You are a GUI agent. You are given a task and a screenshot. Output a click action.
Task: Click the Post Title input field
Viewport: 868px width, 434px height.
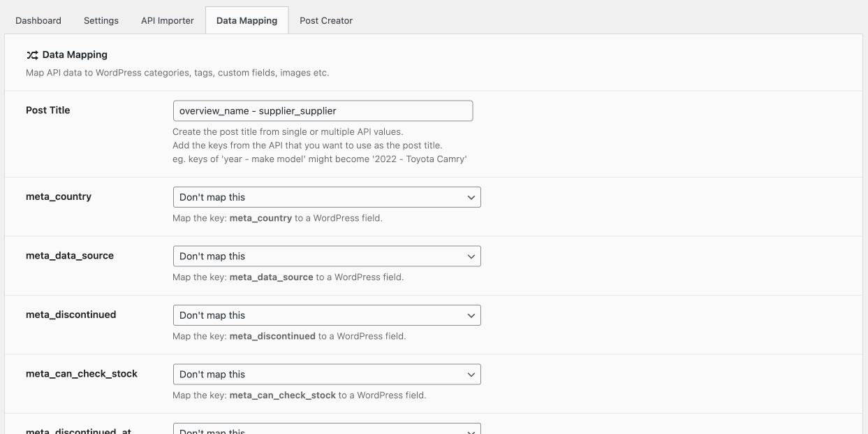pos(323,110)
